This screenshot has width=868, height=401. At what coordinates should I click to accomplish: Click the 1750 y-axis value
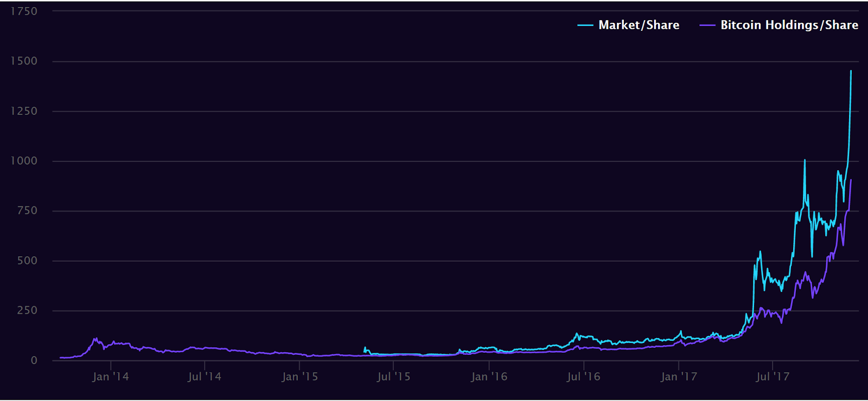click(x=24, y=11)
